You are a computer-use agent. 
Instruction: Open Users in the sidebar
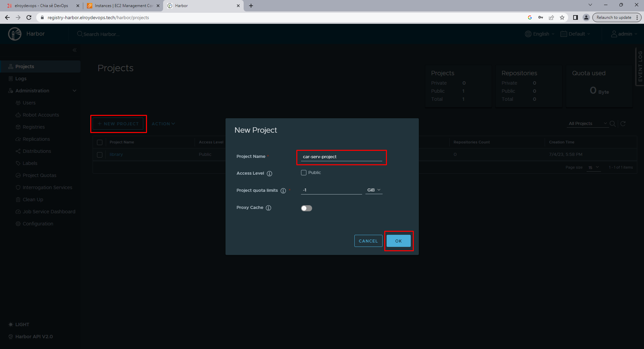tap(29, 103)
